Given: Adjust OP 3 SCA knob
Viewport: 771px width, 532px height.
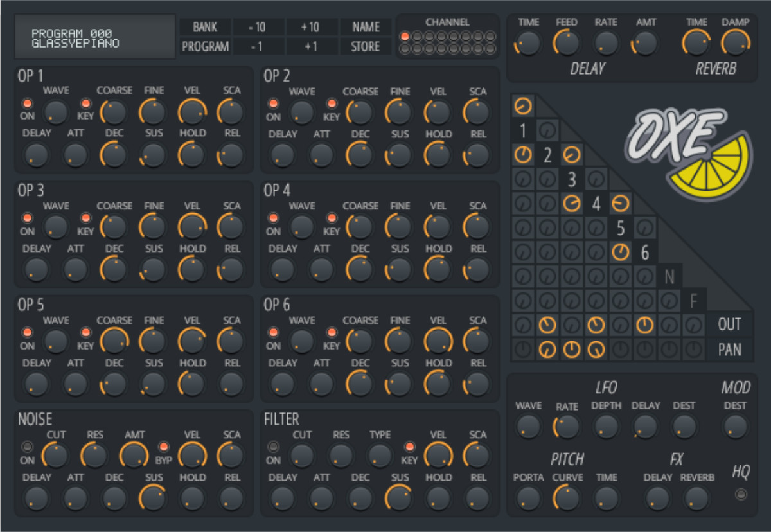Looking at the screenshot, I should (231, 227).
